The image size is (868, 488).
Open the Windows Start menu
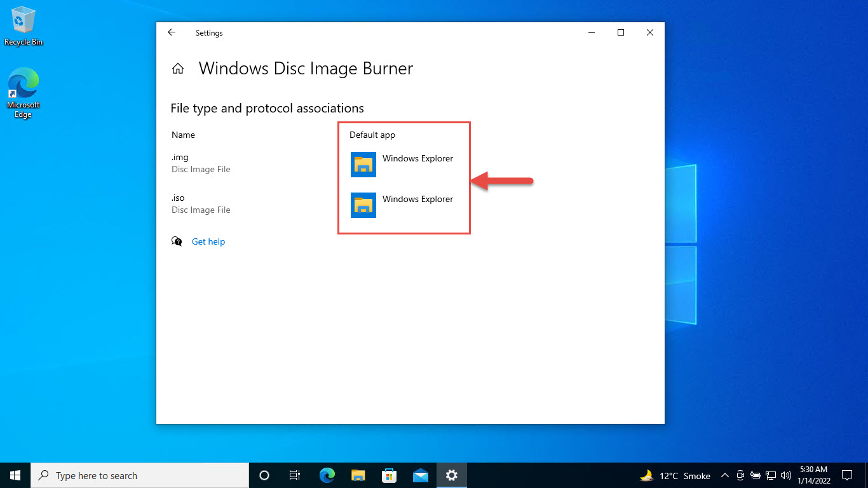[x=15, y=475]
